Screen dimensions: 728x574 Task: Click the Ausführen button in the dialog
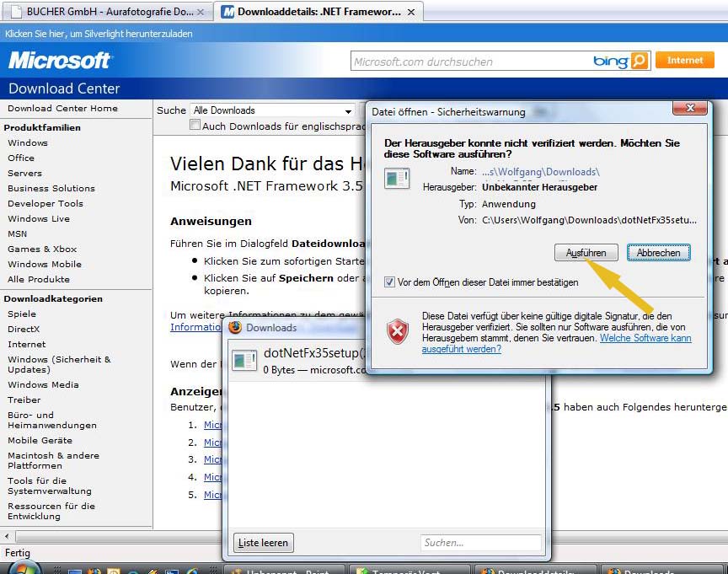point(586,253)
